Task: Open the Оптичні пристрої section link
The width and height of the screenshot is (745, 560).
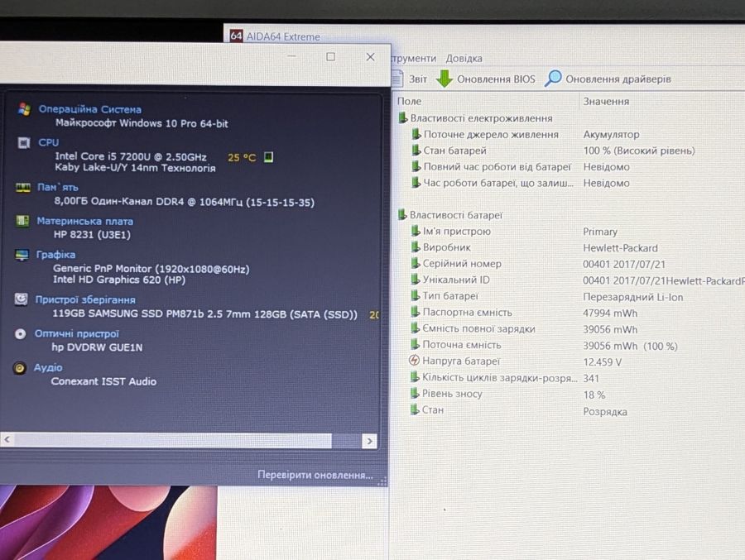Action: click(76, 334)
